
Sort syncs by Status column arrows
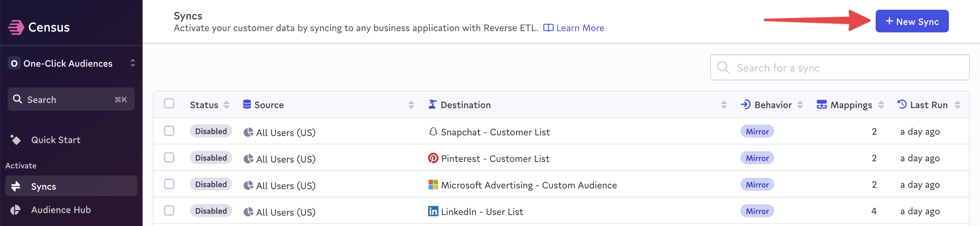[x=226, y=105]
